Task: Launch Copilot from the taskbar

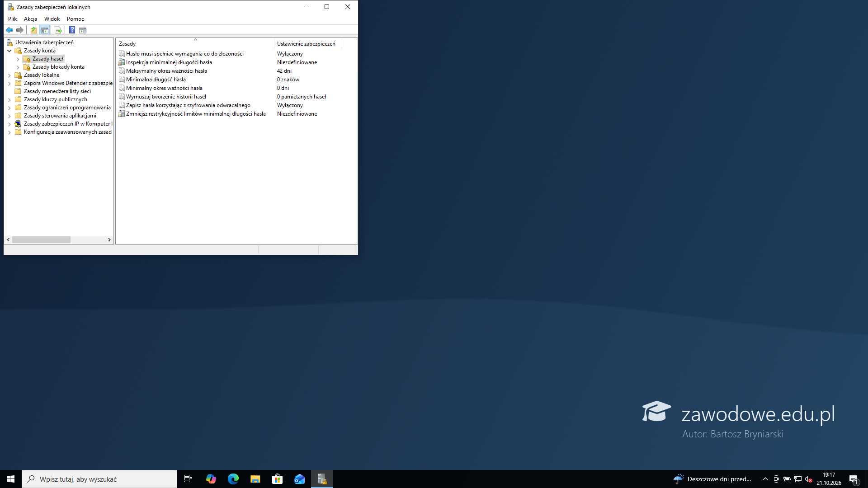Action: (211, 479)
